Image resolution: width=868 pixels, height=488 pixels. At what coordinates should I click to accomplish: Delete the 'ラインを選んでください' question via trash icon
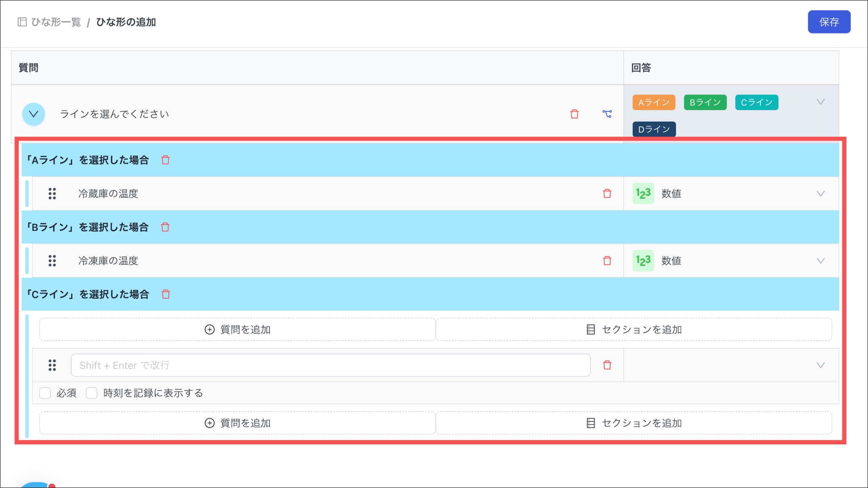574,114
